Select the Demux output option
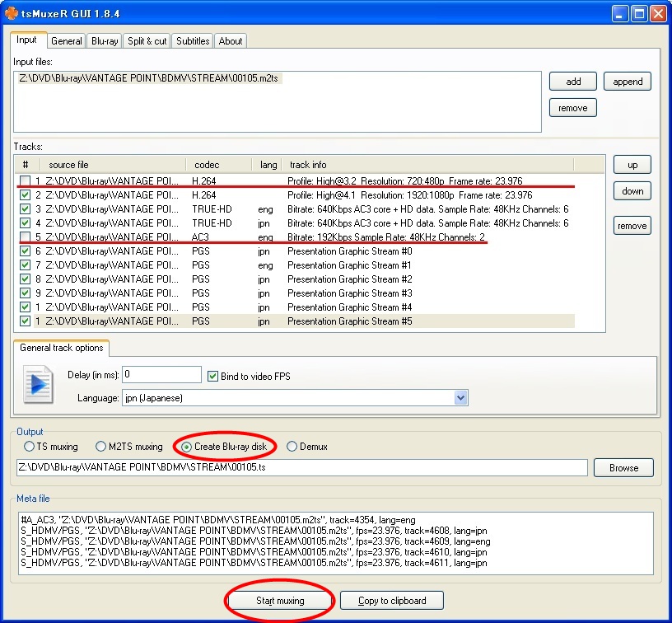This screenshot has width=672, height=623. 292,447
